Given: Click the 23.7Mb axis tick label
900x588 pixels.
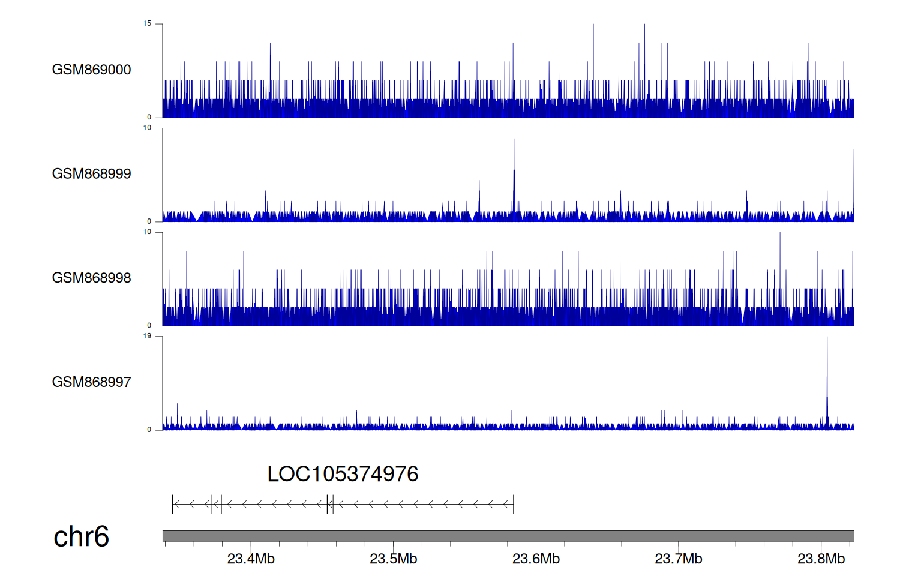Looking at the screenshot, I should tap(678, 559).
